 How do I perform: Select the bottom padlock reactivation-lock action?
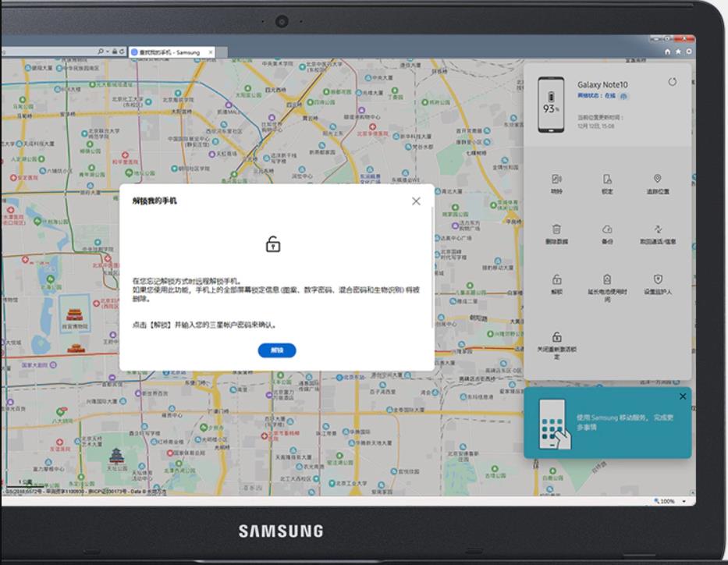coord(556,346)
